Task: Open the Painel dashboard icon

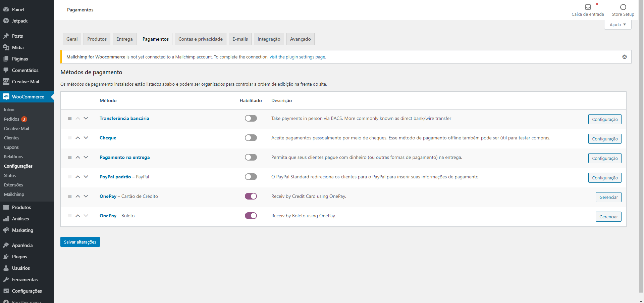Action: point(6,9)
